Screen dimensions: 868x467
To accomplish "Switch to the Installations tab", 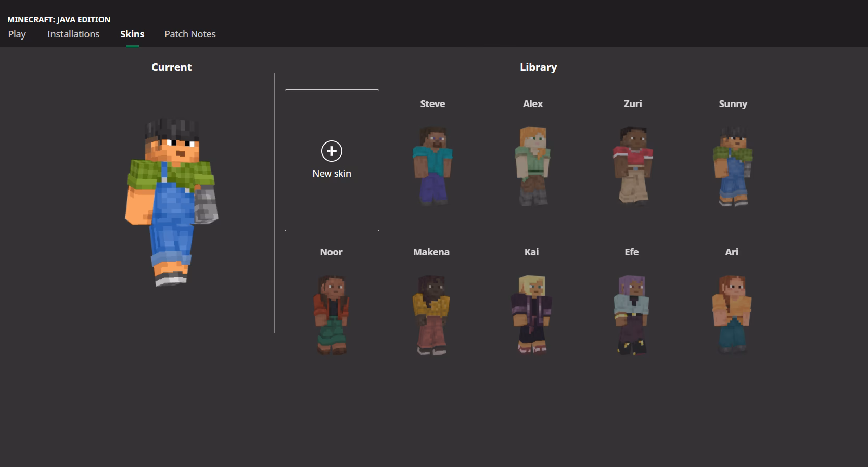I will click(x=73, y=34).
